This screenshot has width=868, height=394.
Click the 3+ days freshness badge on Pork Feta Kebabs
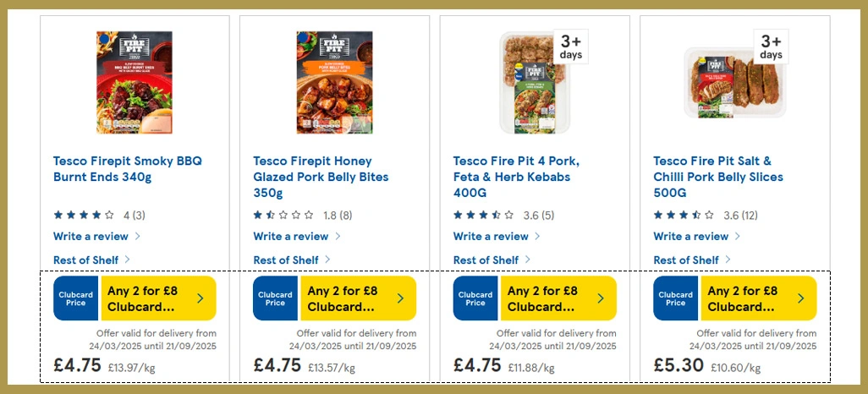(571, 47)
